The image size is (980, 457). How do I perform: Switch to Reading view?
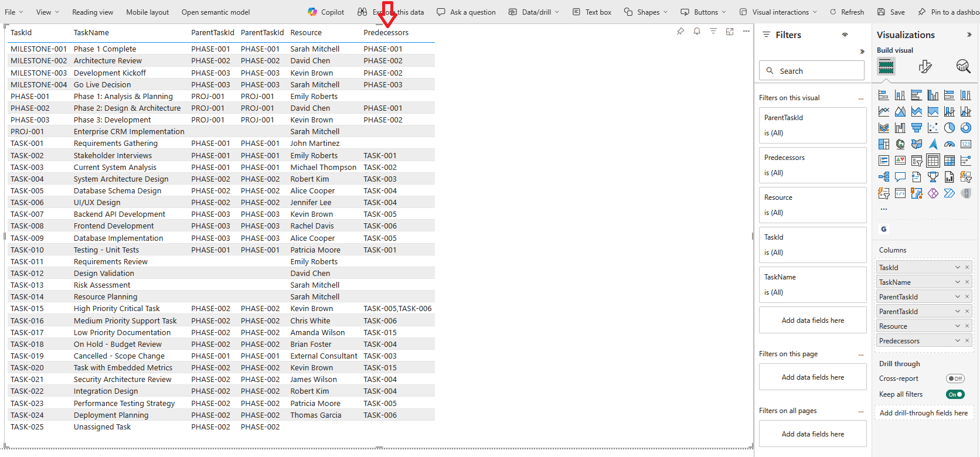(93, 12)
